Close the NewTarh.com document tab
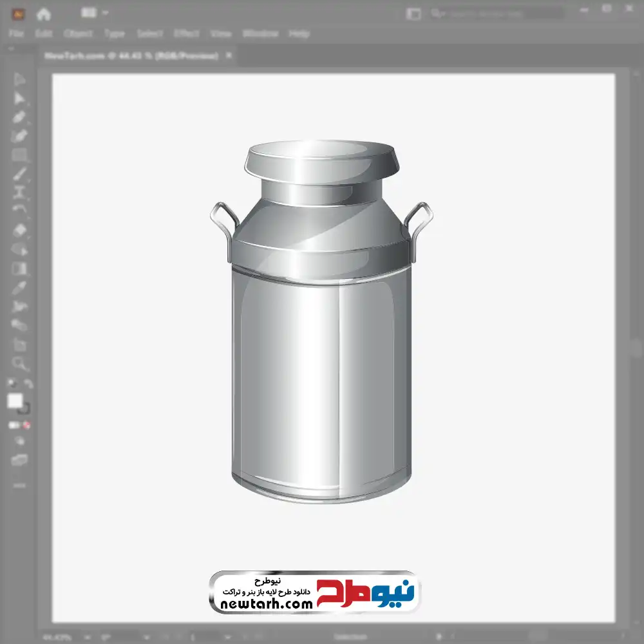 (x=228, y=56)
